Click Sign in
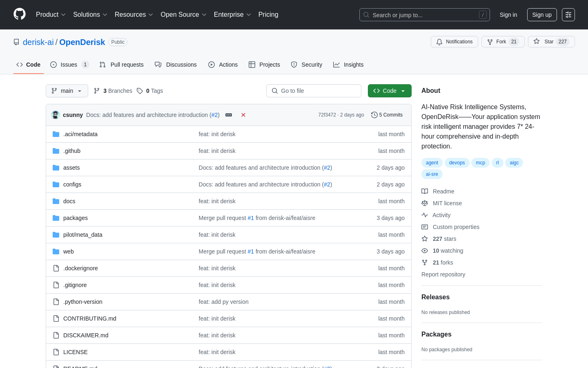This screenshot has height=368, width=588. tap(508, 15)
